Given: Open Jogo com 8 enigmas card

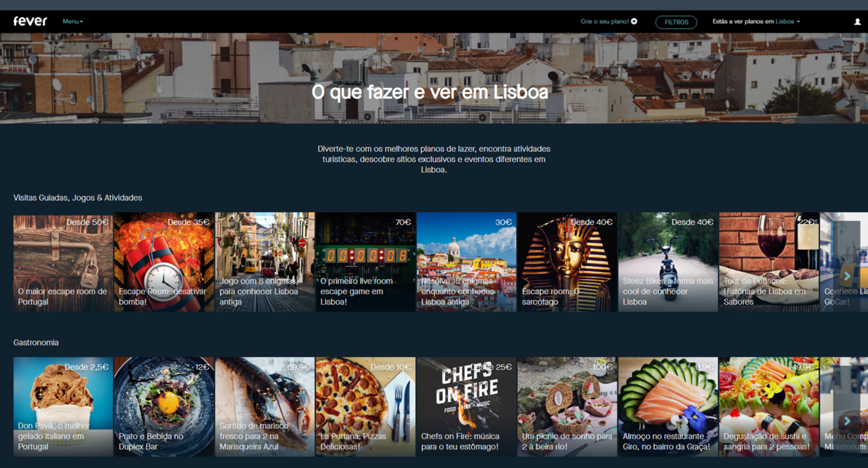Looking at the screenshot, I should [x=264, y=262].
